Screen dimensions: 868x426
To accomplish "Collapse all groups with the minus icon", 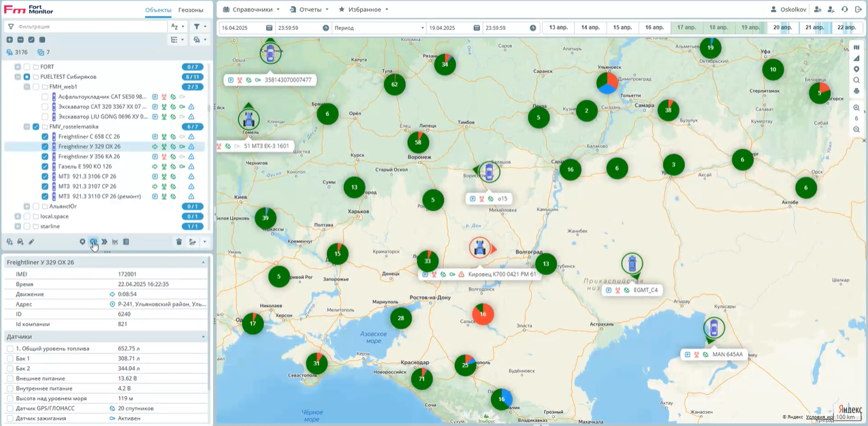I will pyautogui.click(x=20, y=39).
